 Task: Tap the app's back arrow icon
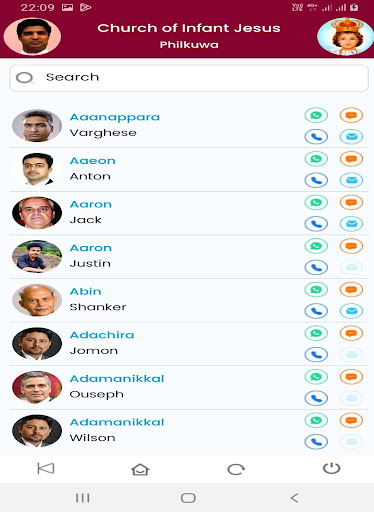46,468
